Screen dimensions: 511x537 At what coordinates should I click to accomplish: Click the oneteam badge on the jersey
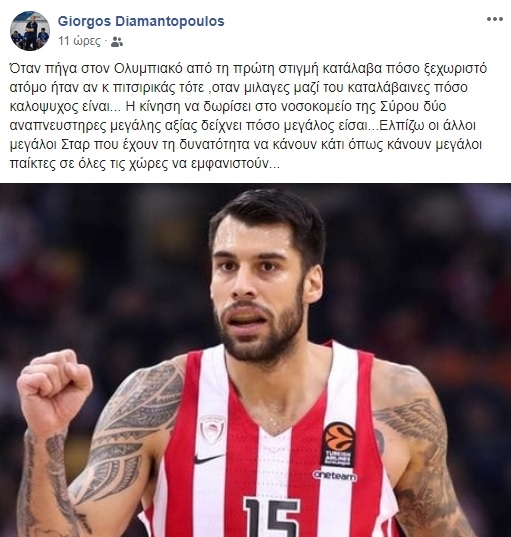coord(334,475)
